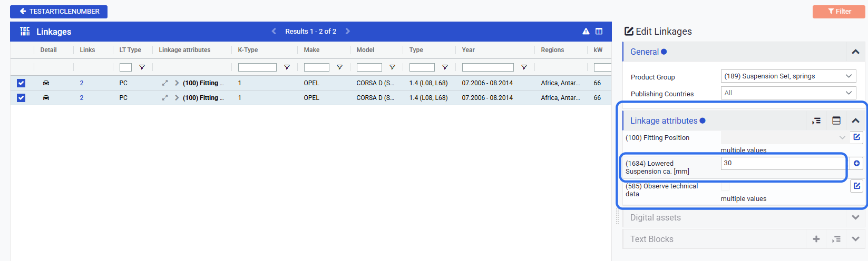The width and height of the screenshot is (868, 261).
Task: Sort by the Make column header
Action: tap(311, 50)
